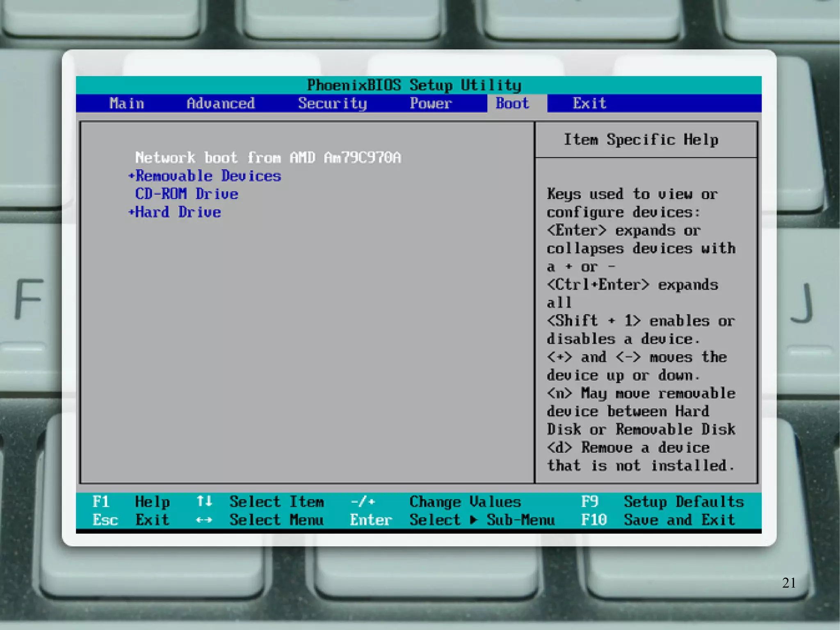This screenshot has height=630, width=840.
Task: Select the Power menu tab
Action: 431,103
